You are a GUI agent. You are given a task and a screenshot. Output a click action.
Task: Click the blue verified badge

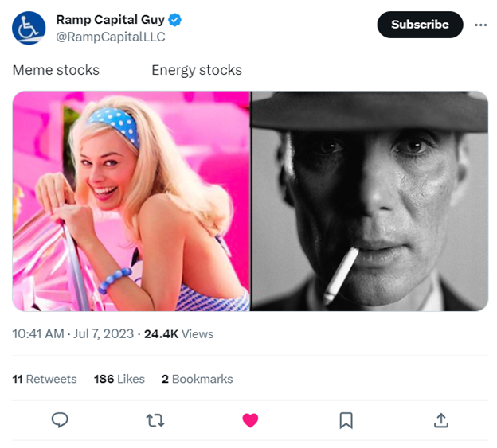click(x=174, y=20)
